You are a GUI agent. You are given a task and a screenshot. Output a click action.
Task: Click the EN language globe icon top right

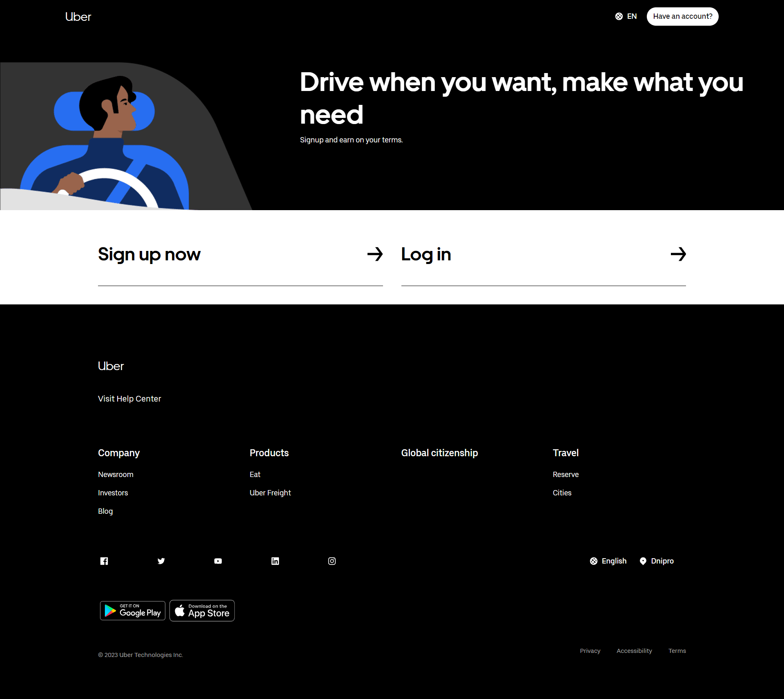619,16
